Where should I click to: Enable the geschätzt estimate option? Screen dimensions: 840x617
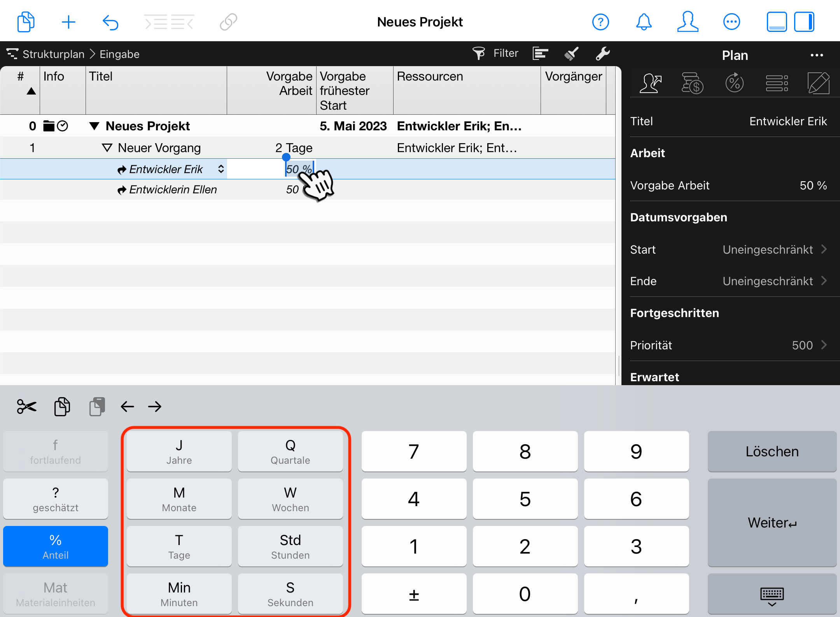point(55,499)
